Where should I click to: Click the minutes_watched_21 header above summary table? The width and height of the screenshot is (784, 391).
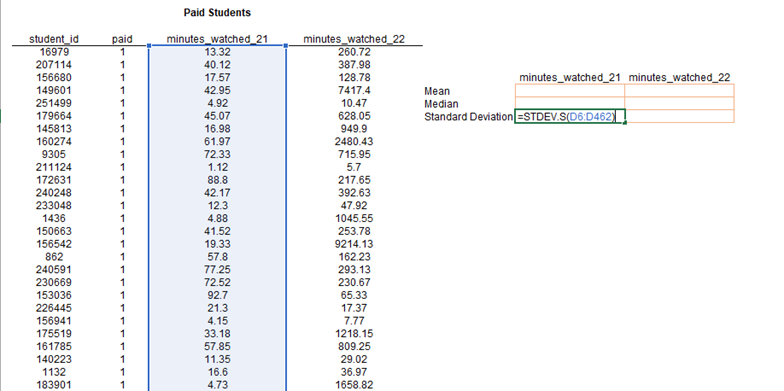coord(570,78)
